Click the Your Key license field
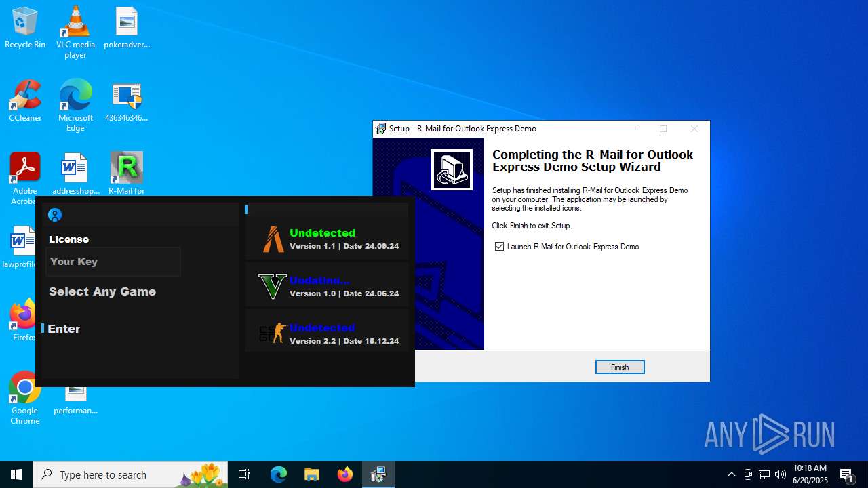The width and height of the screenshot is (868, 488). click(x=113, y=262)
